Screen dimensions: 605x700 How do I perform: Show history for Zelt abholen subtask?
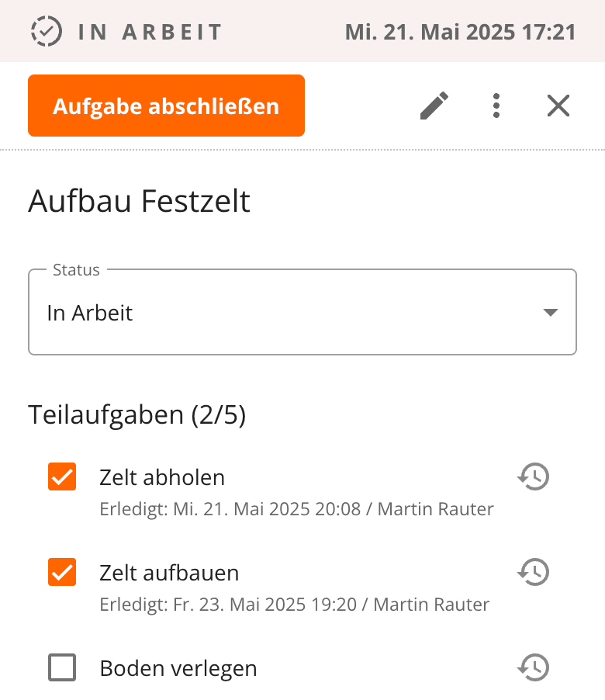(x=534, y=476)
